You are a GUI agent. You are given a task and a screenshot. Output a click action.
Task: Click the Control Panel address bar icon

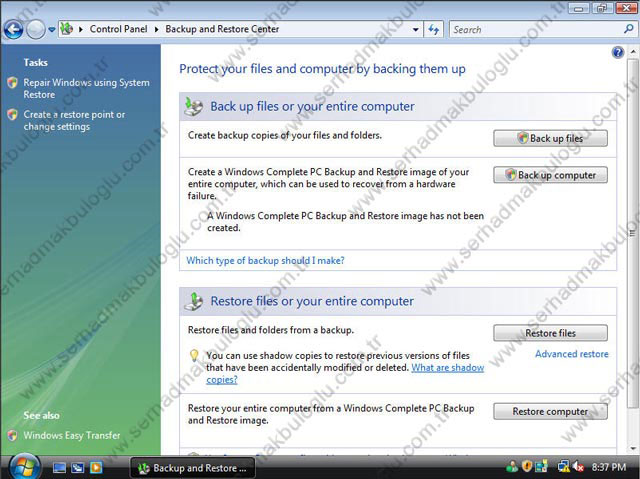tap(67, 29)
